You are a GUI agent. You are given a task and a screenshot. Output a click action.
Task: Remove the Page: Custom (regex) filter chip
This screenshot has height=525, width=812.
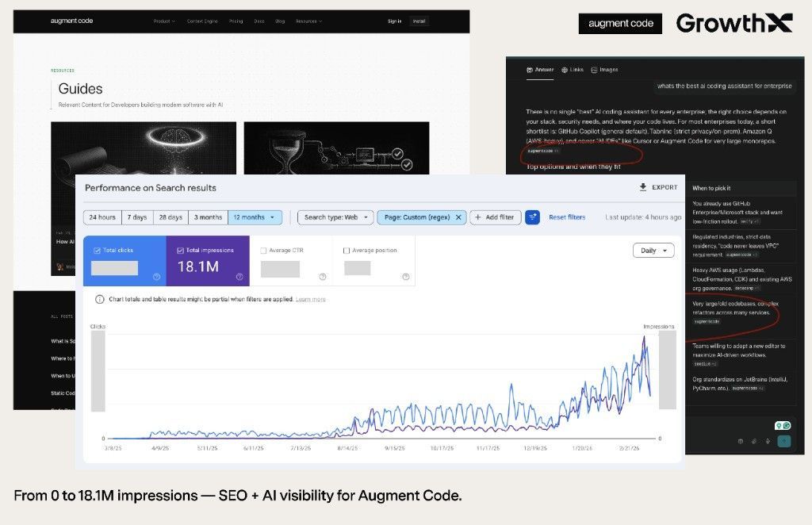click(458, 217)
